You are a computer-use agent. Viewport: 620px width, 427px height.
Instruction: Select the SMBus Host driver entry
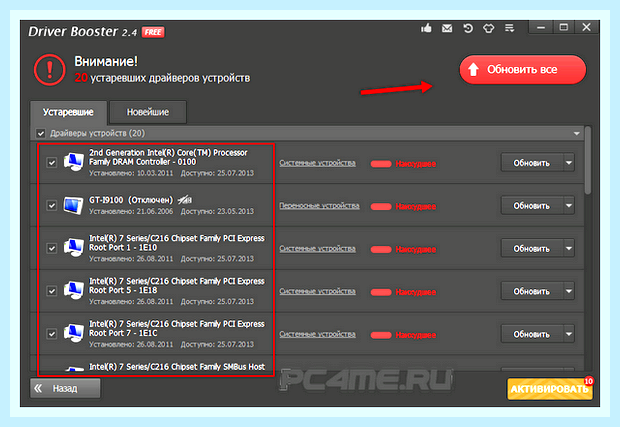(177, 367)
